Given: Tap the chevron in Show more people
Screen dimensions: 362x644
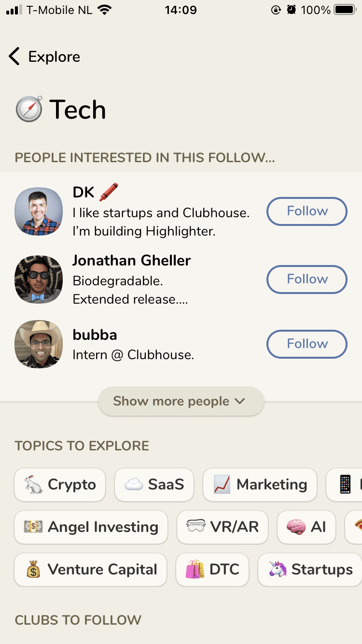Looking at the screenshot, I should 240,401.
